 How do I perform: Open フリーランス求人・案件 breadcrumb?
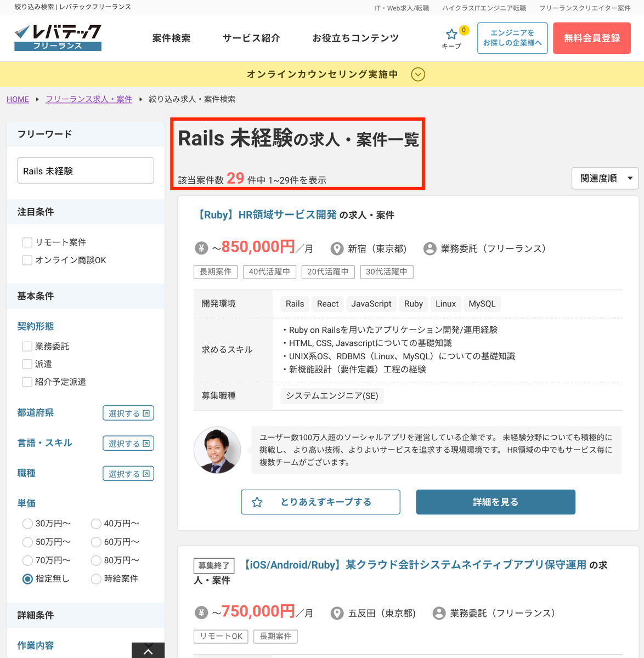click(89, 99)
